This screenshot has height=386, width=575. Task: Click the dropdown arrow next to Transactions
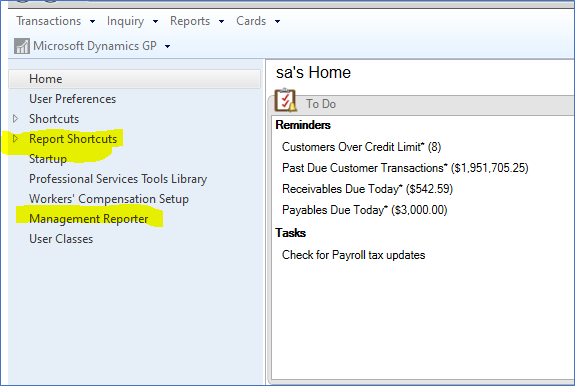(92, 22)
